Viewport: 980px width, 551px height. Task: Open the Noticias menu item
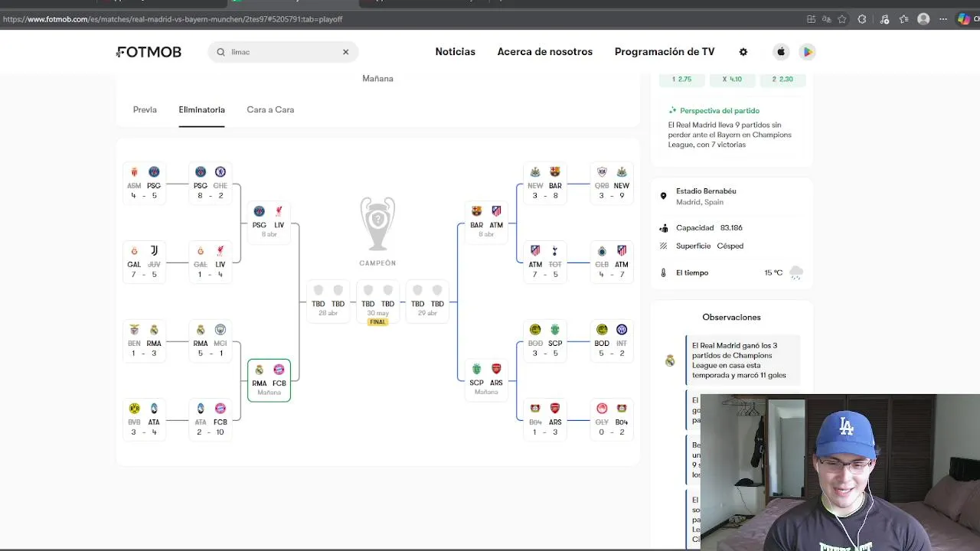point(455,52)
